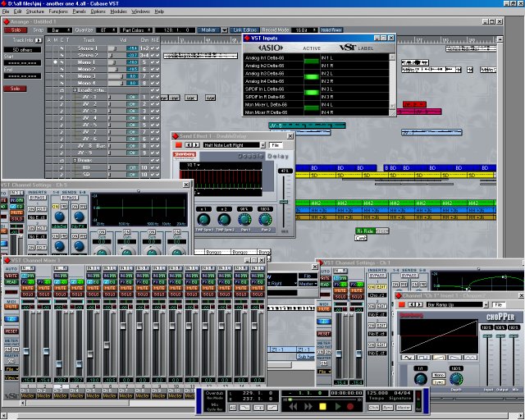Click the Record button on the transport bar
This screenshot has height=420, width=525.
[x=351, y=407]
